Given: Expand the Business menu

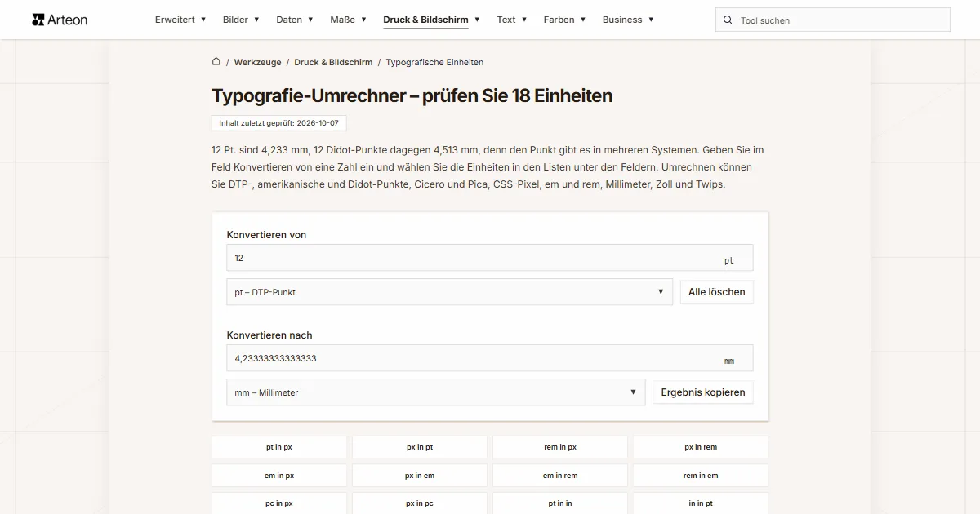Looking at the screenshot, I should coord(628,20).
